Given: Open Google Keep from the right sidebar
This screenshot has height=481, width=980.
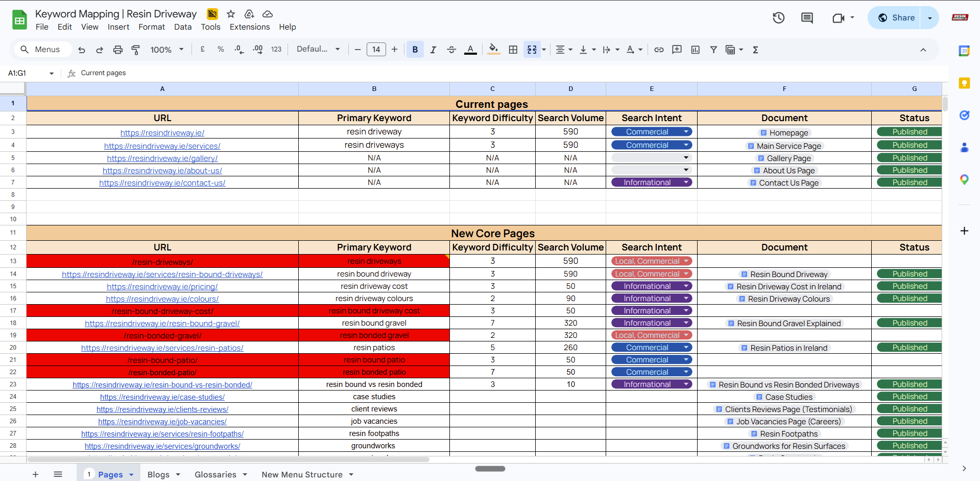Looking at the screenshot, I should click(x=965, y=83).
